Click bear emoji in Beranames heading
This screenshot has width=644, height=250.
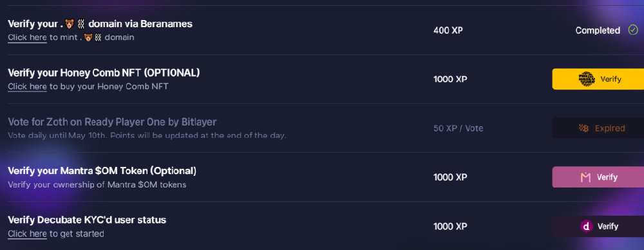coord(70,24)
